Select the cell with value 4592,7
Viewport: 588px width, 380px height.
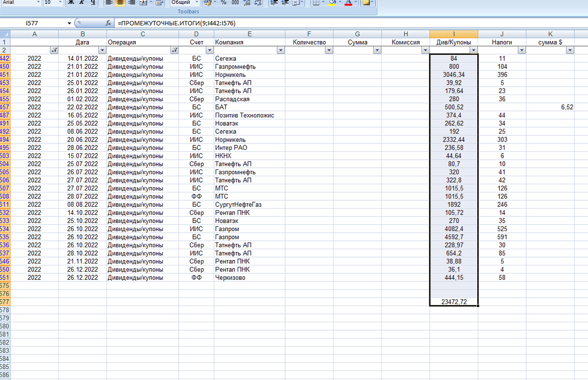(x=454, y=237)
